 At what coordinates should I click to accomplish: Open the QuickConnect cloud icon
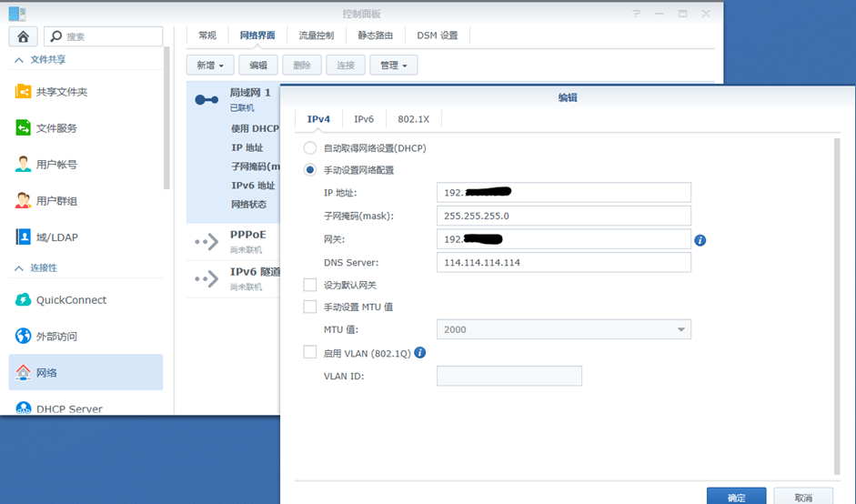coord(24,300)
